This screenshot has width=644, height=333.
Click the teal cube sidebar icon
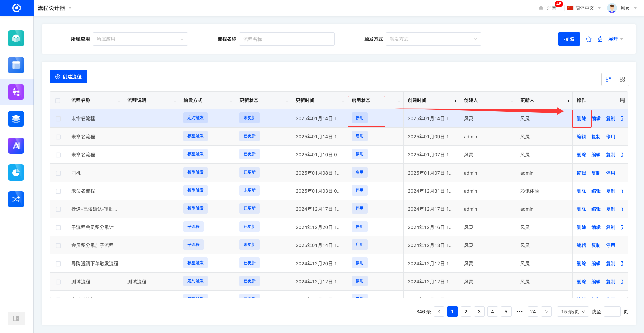point(16,38)
